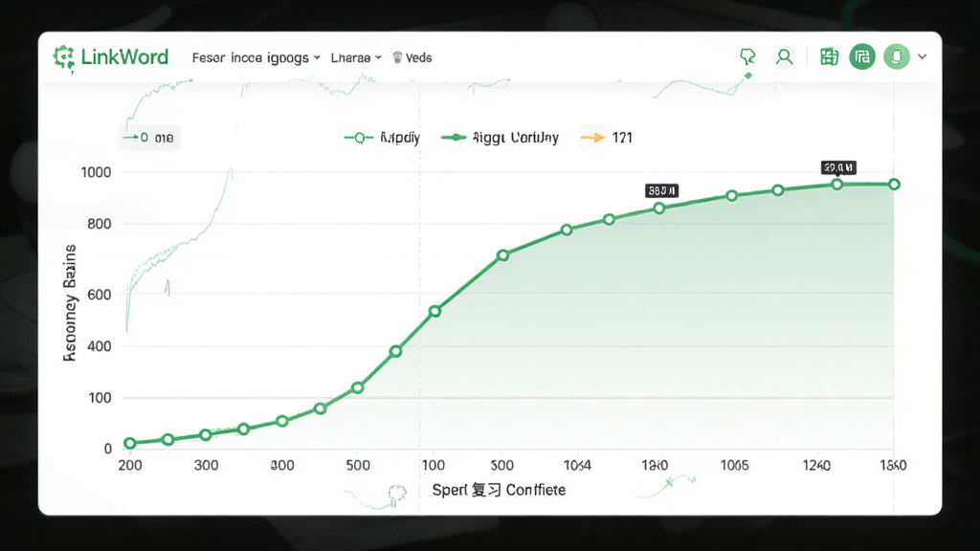This screenshot has height=551, width=980.
Task: Click the dark green circular layout icon
Action: point(862,56)
